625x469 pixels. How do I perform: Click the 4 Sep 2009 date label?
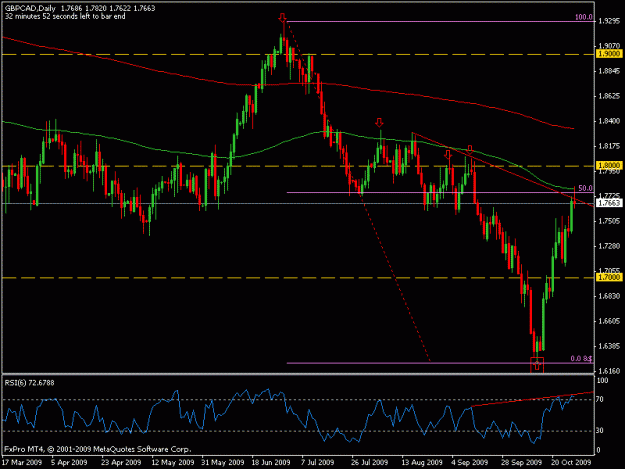pos(470,462)
